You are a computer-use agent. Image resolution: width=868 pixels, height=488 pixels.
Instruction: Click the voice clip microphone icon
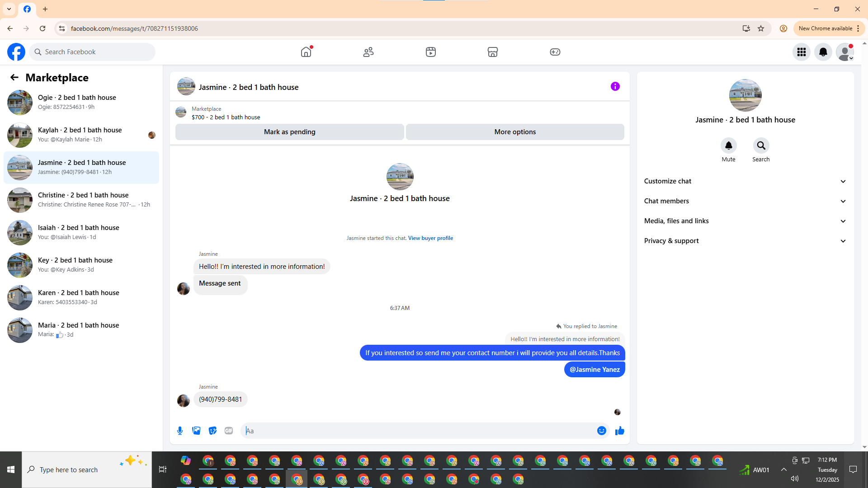coord(180,431)
